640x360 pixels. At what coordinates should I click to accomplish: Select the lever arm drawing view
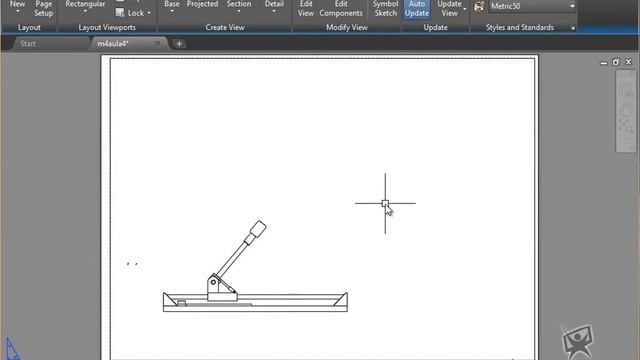coord(255,267)
